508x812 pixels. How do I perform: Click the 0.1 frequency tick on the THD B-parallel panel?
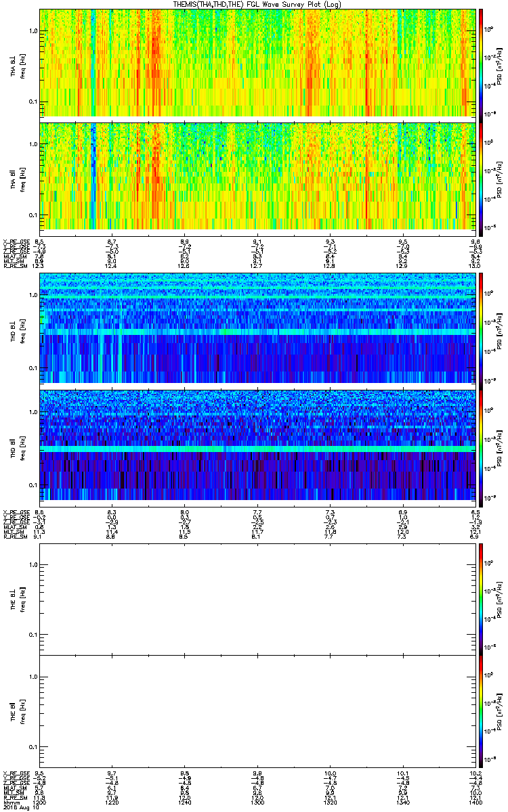coord(33,485)
